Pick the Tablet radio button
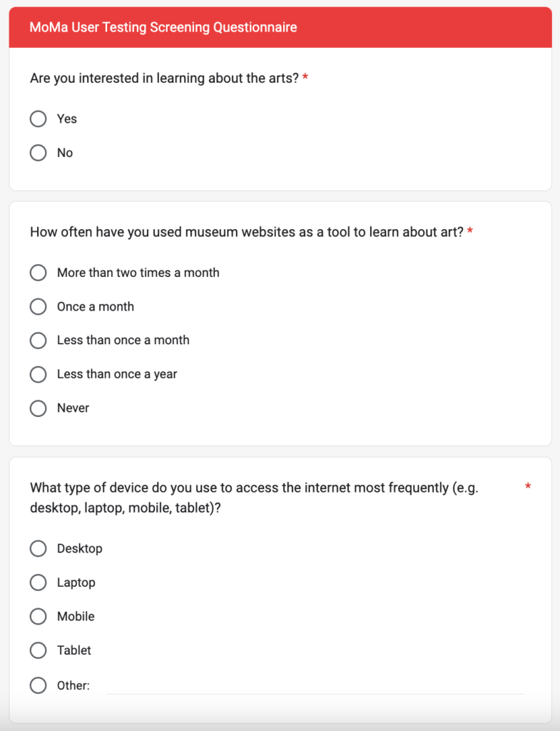 coord(39,650)
